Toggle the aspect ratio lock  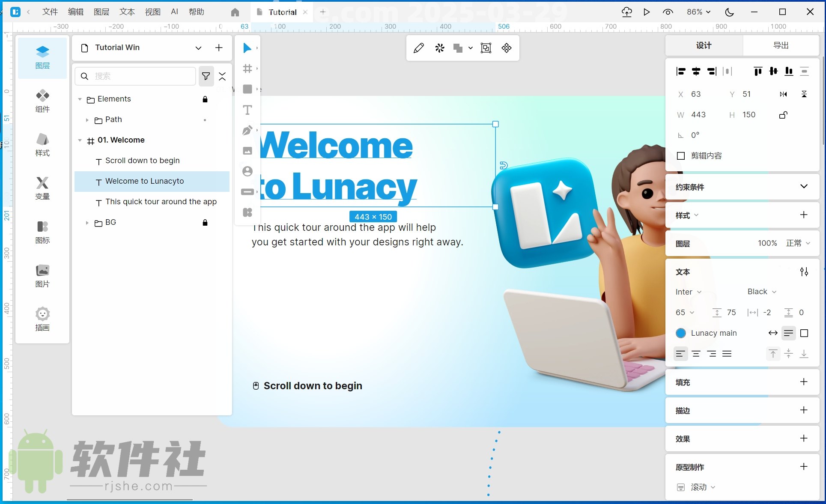coord(783,115)
